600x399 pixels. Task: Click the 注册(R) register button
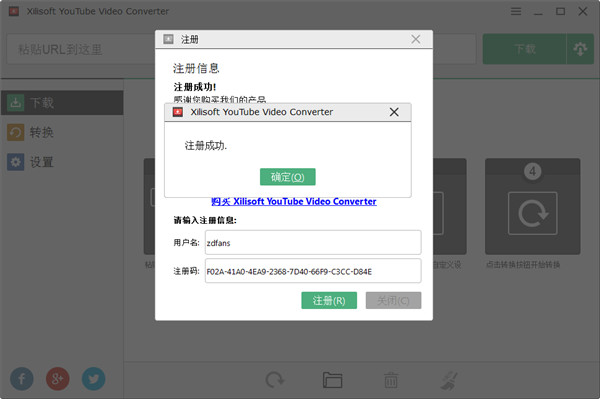point(329,300)
